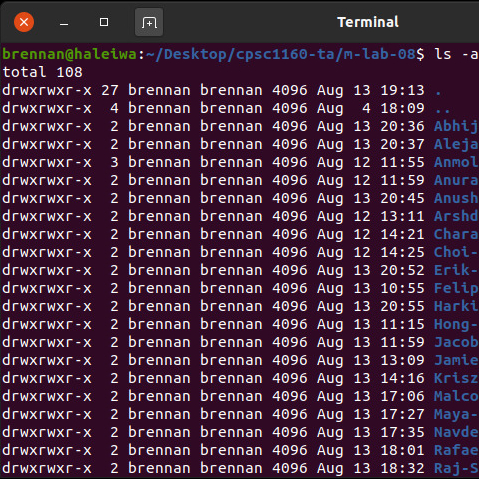Screen dimensions: 479x479
Task: Click the brennan@haleiwa prompt text
Action: 69,54
